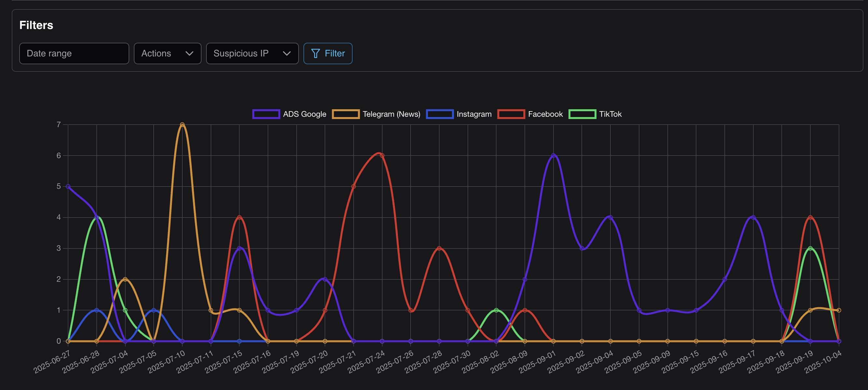
Task: Click Facebook data point at value 6
Action: (382, 156)
